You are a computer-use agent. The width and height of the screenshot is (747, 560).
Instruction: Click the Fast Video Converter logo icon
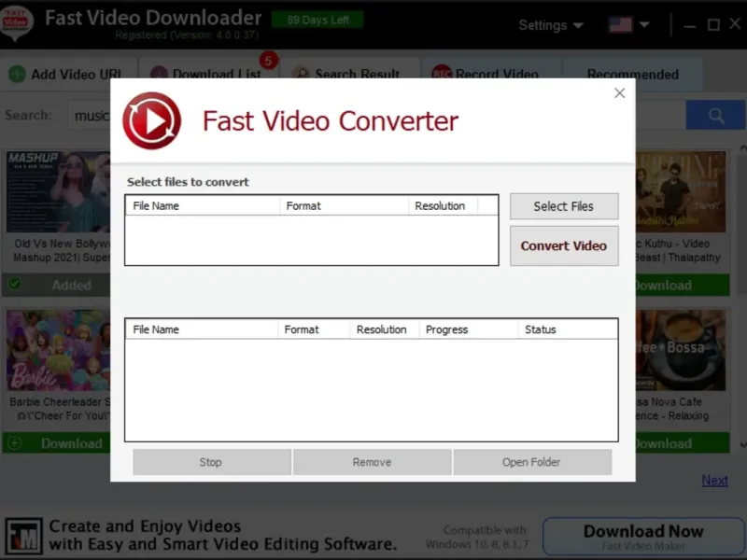(151, 121)
